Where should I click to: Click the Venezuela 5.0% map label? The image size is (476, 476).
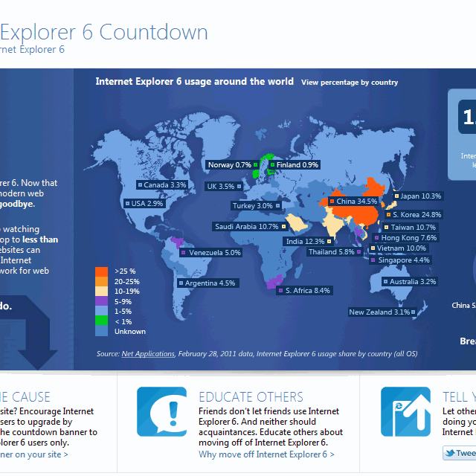pos(210,253)
